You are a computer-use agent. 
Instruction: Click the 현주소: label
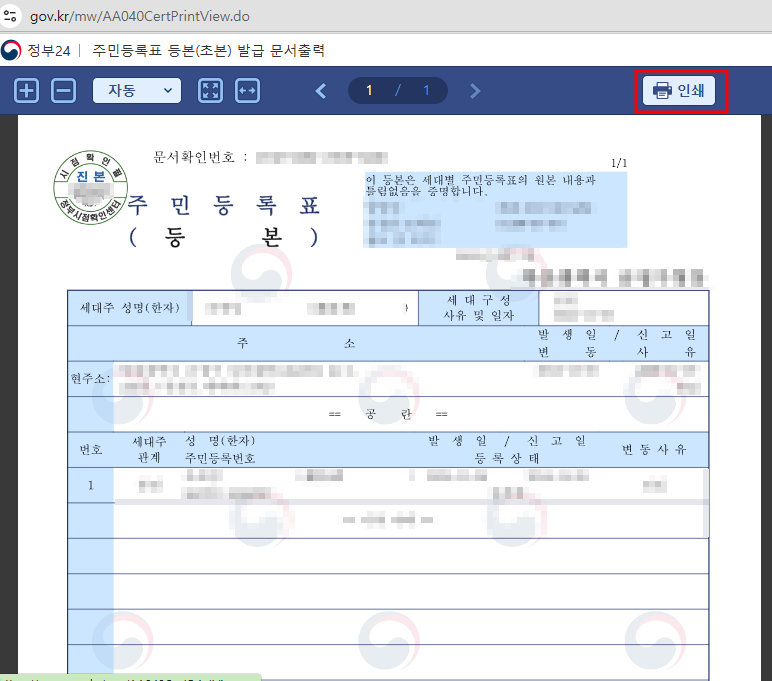pyautogui.click(x=91, y=379)
